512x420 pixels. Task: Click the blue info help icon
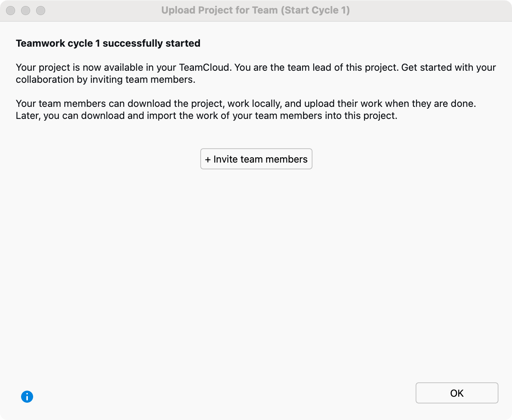pyautogui.click(x=27, y=396)
